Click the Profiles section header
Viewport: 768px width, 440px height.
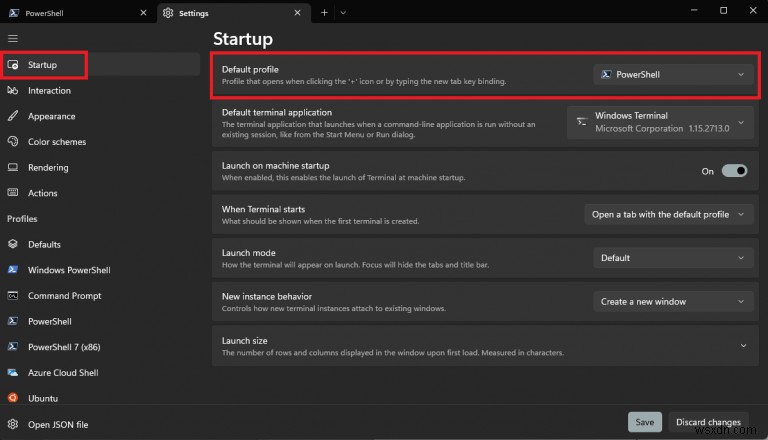coord(22,219)
